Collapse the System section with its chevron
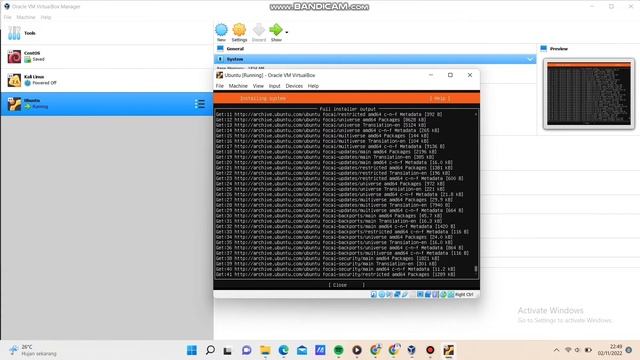Image resolution: width=640 pixels, height=360 pixels. coord(530,59)
